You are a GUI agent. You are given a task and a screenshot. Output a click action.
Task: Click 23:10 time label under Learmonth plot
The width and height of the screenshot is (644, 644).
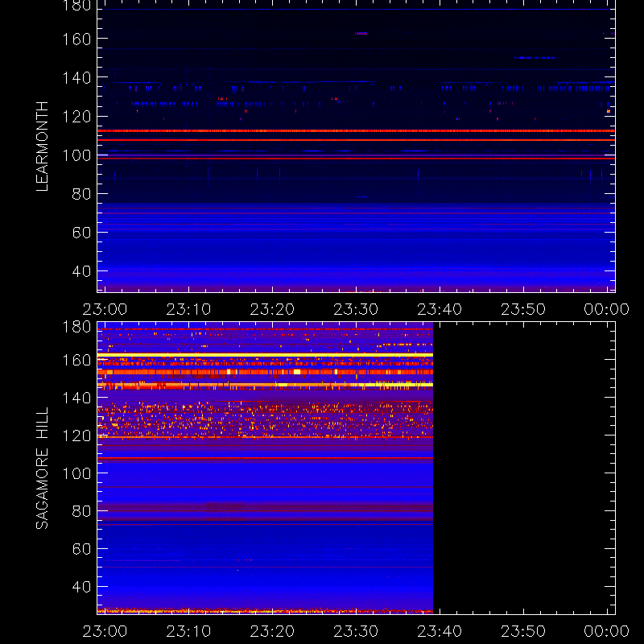click(188, 309)
